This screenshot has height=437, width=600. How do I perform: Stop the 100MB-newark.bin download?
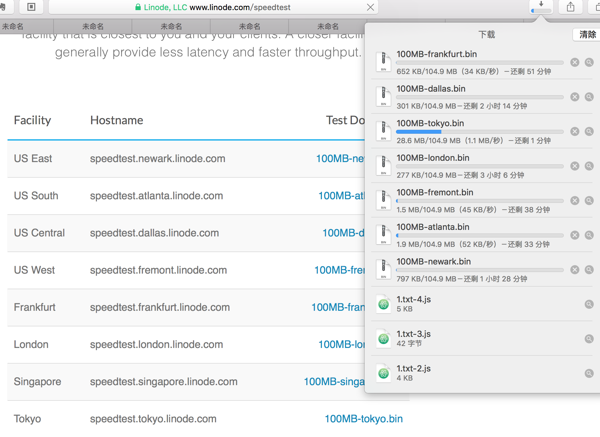coord(574,270)
